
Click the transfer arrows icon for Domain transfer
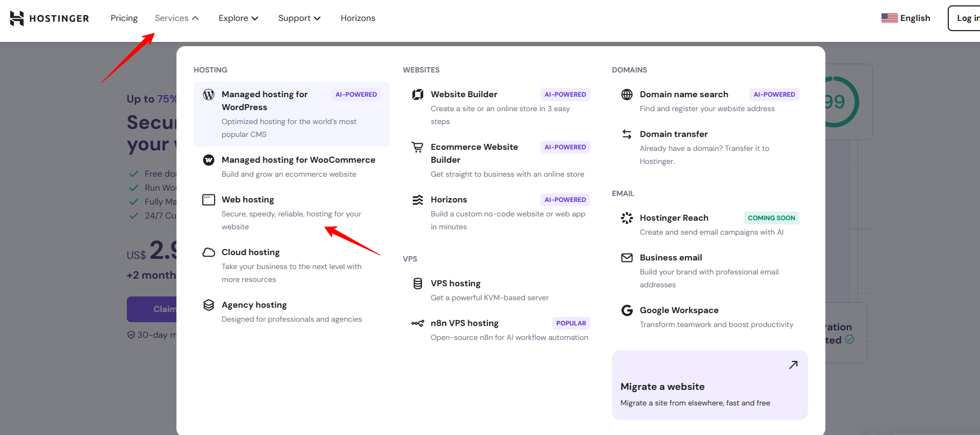[x=627, y=134]
